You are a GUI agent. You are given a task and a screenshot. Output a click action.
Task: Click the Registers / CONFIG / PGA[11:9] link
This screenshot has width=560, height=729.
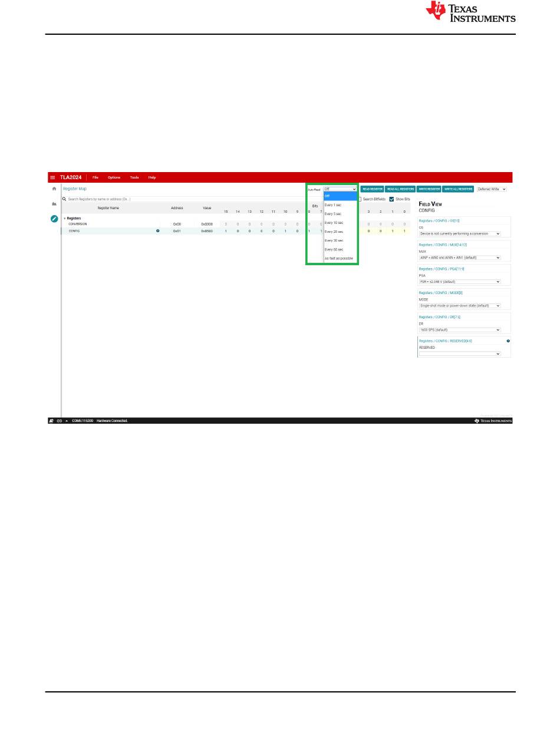[442, 269]
